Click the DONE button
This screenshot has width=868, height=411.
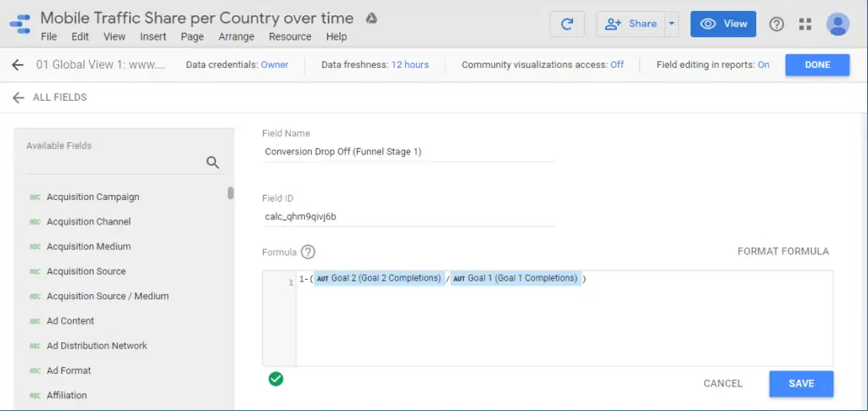[817, 64]
